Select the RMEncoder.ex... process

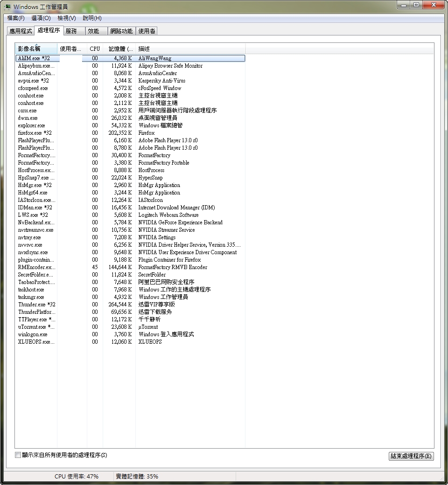[x=130, y=267]
